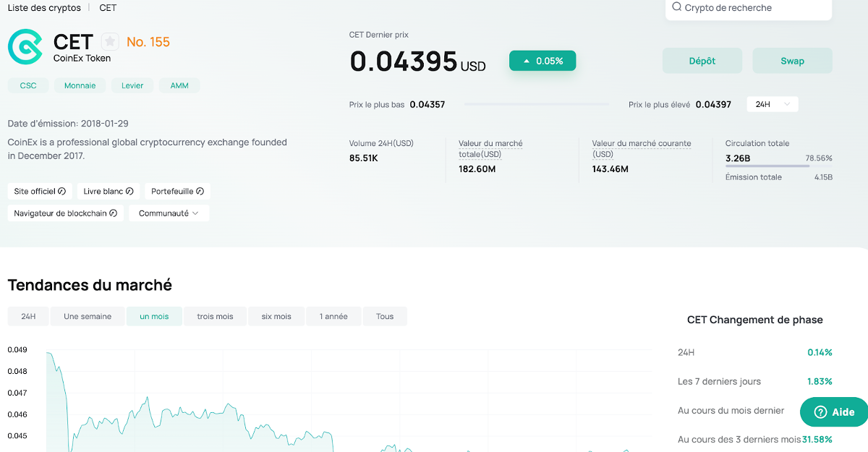Click the search magnifier icon
The width and height of the screenshot is (868, 452).
pyautogui.click(x=677, y=7)
